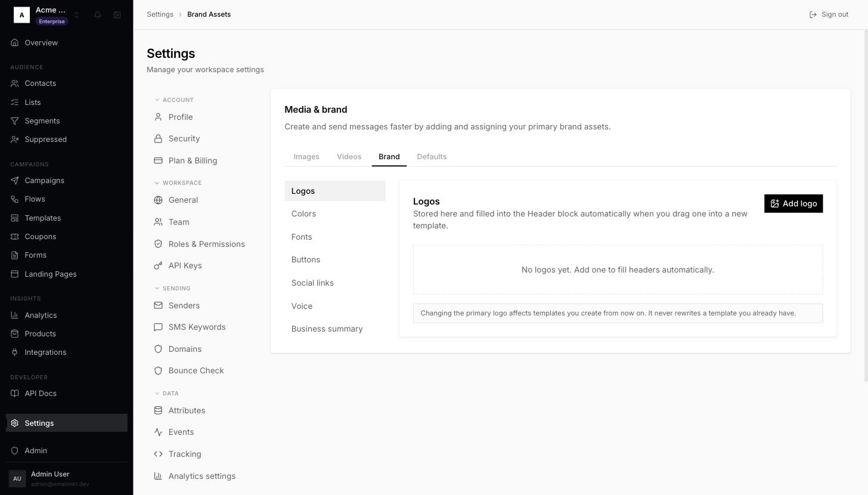Click the Flows icon in sidebar

(x=15, y=199)
